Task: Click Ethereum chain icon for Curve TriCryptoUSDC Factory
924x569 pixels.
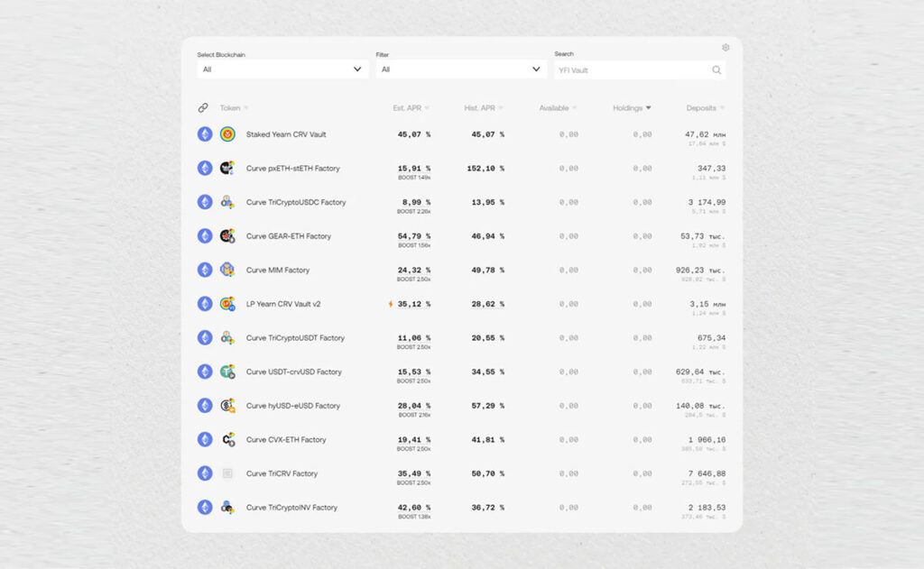Action: (205, 202)
